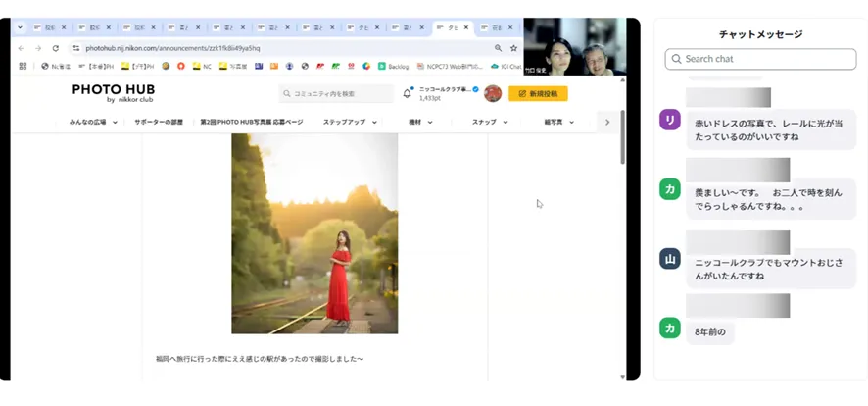The image size is (868, 406).
Task: Click the PHOTO HUB by nikkor club logo
Action: (114, 93)
